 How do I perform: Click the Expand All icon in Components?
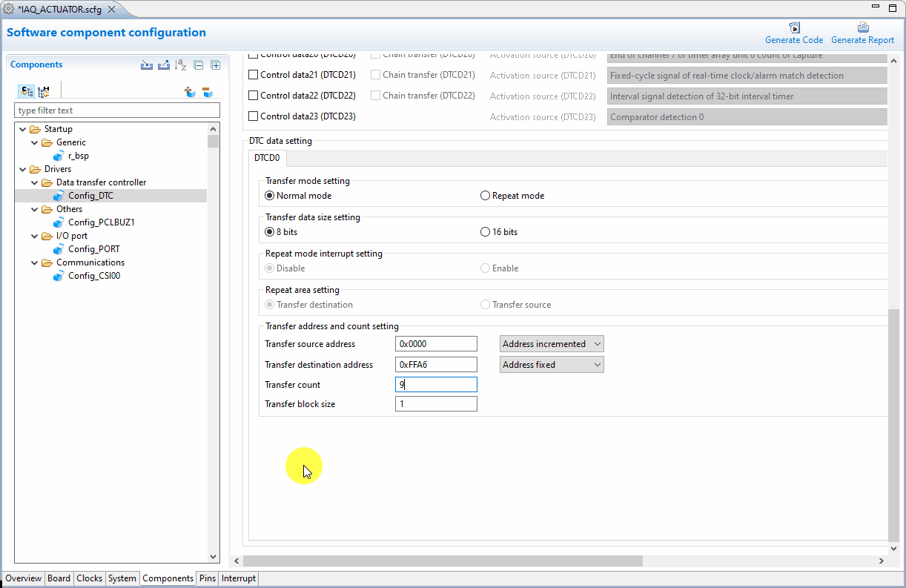coord(216,65)
